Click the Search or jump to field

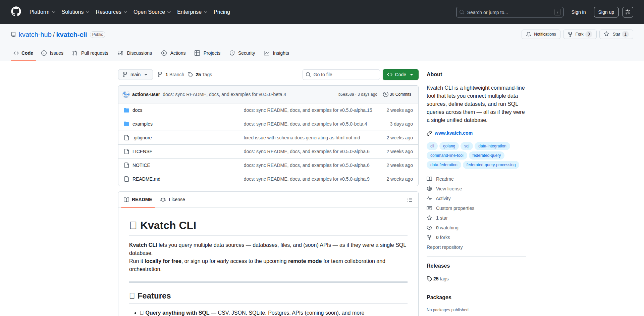point(509,12)
